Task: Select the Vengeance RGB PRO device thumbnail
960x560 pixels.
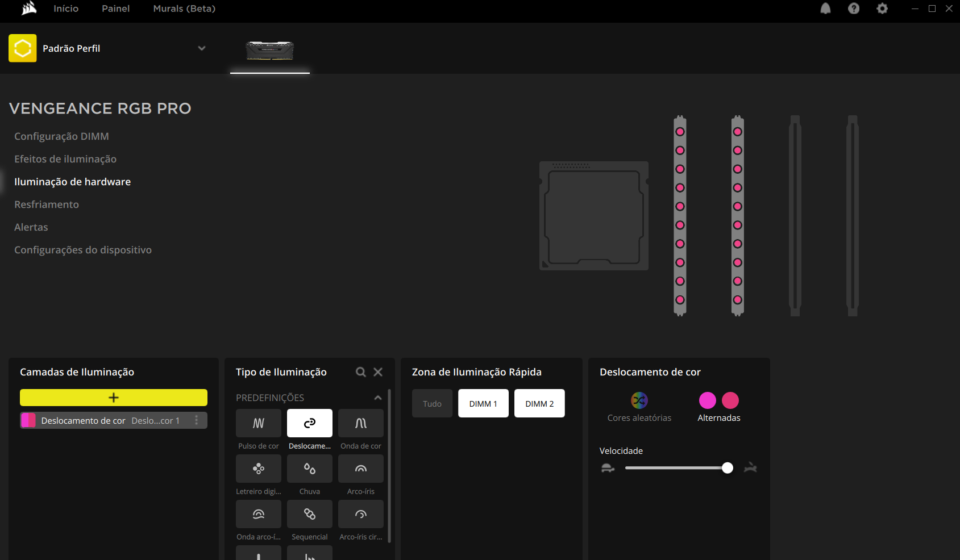Action: pos(270,51)
